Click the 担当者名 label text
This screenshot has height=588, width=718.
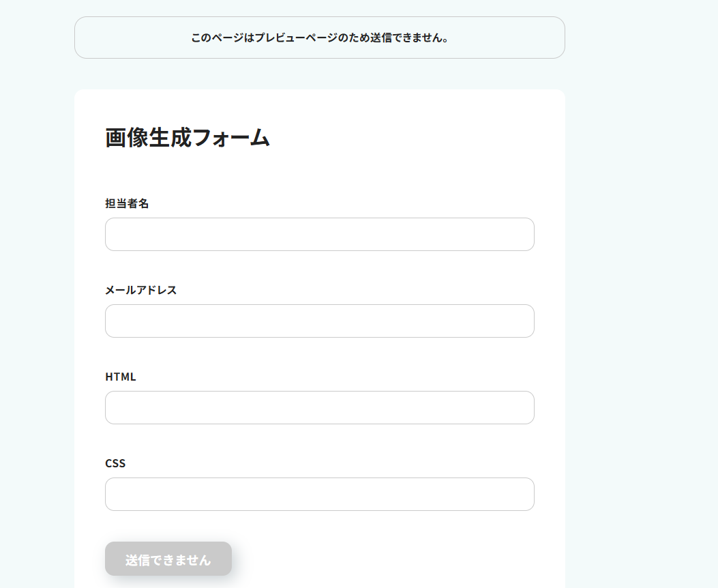(x=127, y=203)
